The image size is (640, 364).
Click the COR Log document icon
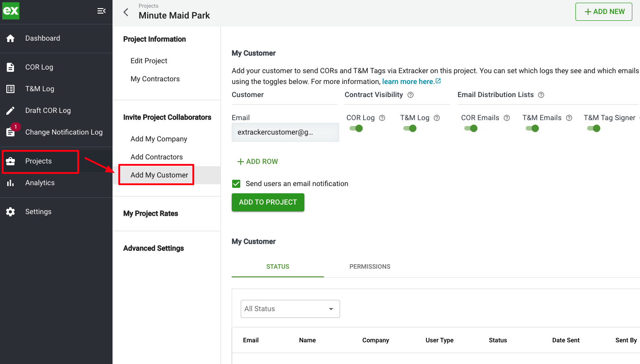click(x=10, y=67)
